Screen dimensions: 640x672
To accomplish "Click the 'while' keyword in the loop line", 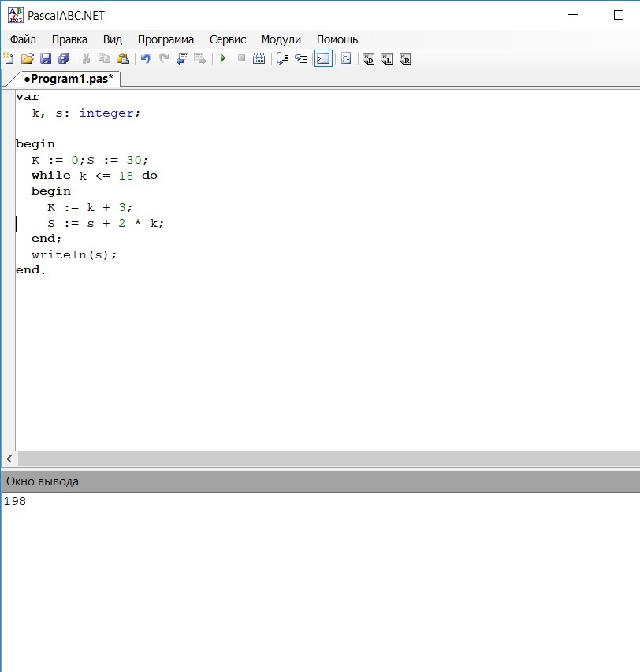I will pyautogui.click(x=51, y=175).
